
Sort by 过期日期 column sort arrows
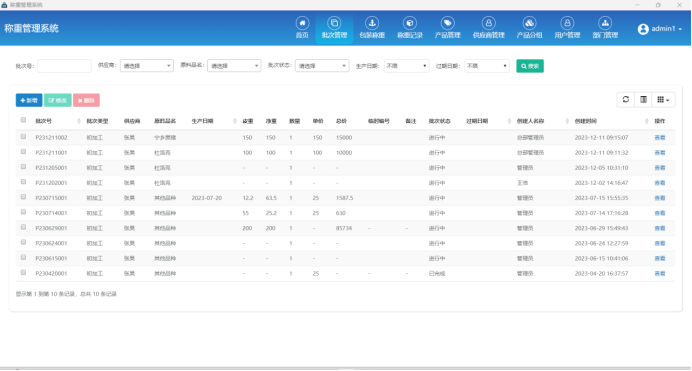[509, 121]
